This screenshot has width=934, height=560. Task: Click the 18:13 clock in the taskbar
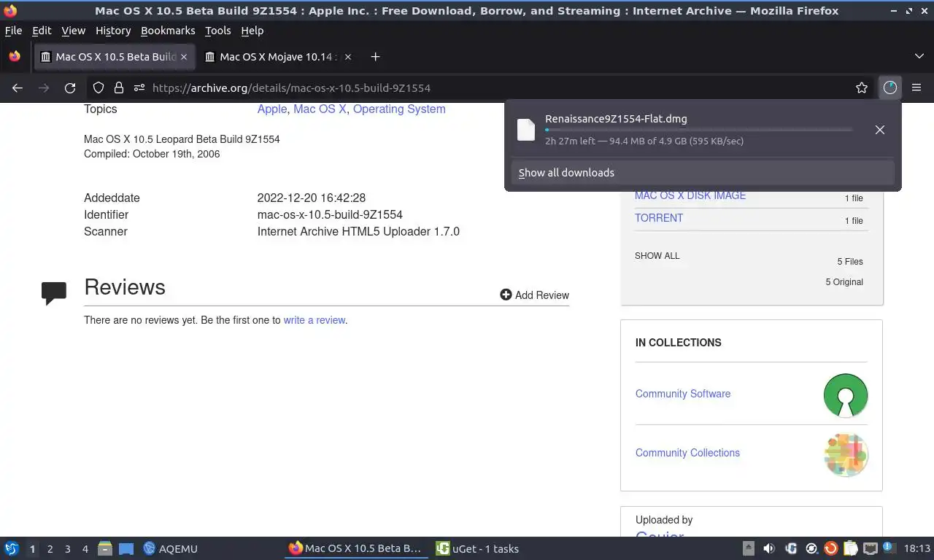916,548
